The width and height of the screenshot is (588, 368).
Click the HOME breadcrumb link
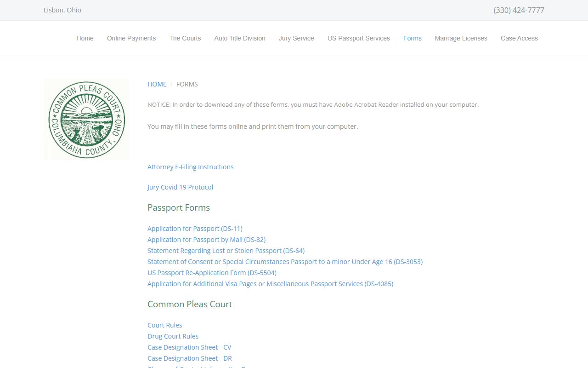(x=157, y=84)
